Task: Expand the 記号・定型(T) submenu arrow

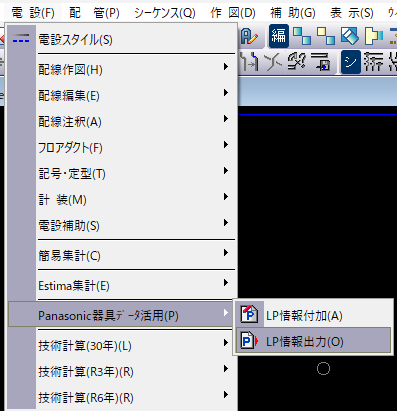Action: tap(226, 171)
